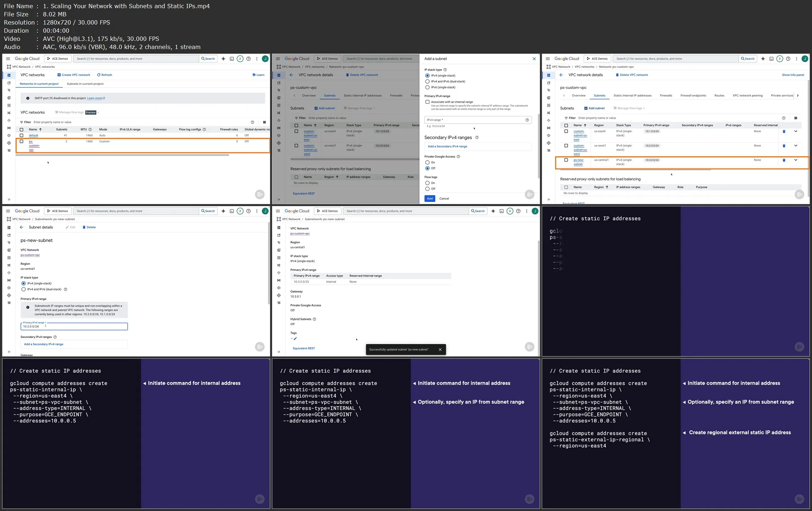Click Add a Secondary IPv4 range in Add a subnet
812x511 pixels.
447,146
